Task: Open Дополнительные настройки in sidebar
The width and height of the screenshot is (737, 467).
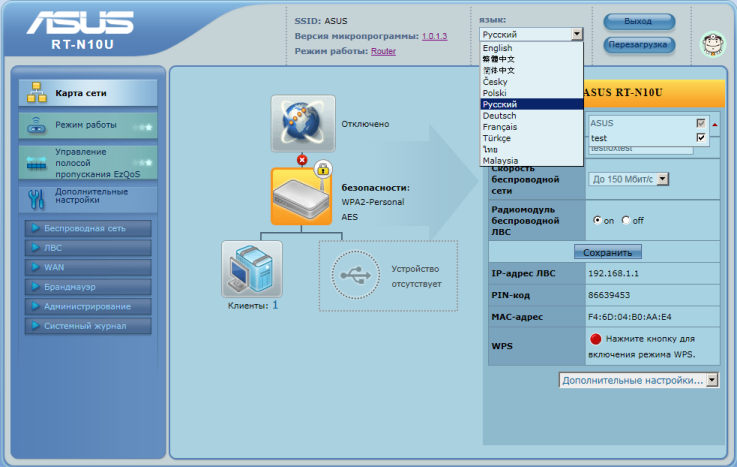Action: click(x=88, y=199)
